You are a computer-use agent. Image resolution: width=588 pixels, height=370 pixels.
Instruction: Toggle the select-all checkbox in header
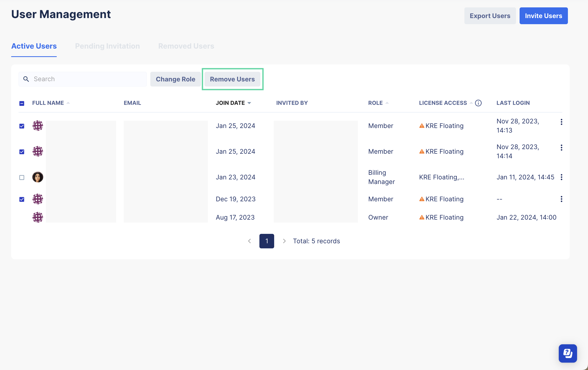pyautogui.click(x=22, y=103)
